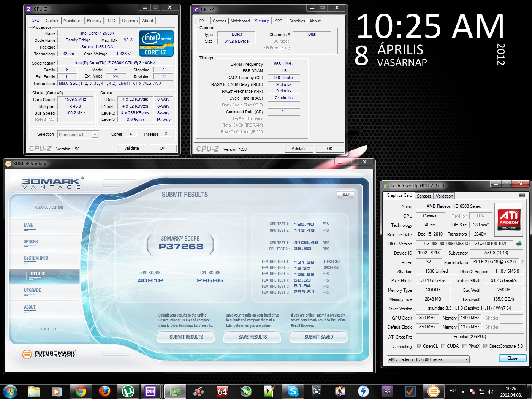Click the Futuremark Corporation logo
532x399 pixels.
49,354
